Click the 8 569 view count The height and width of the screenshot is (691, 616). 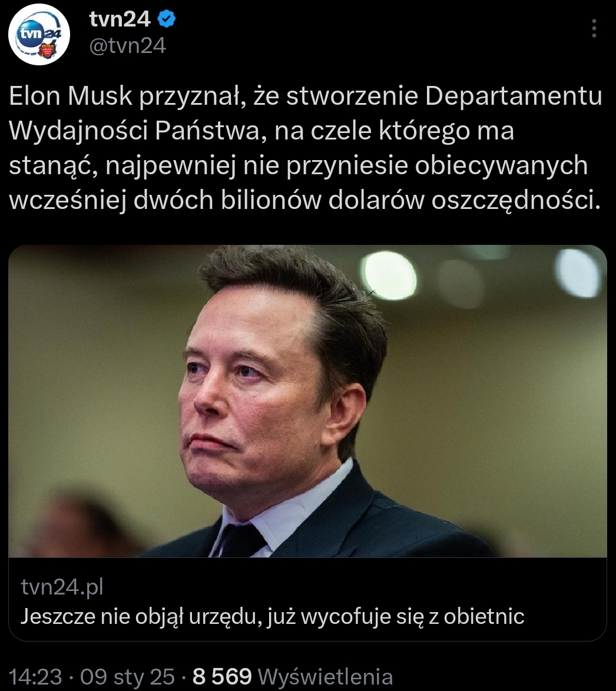coord(222,676)
